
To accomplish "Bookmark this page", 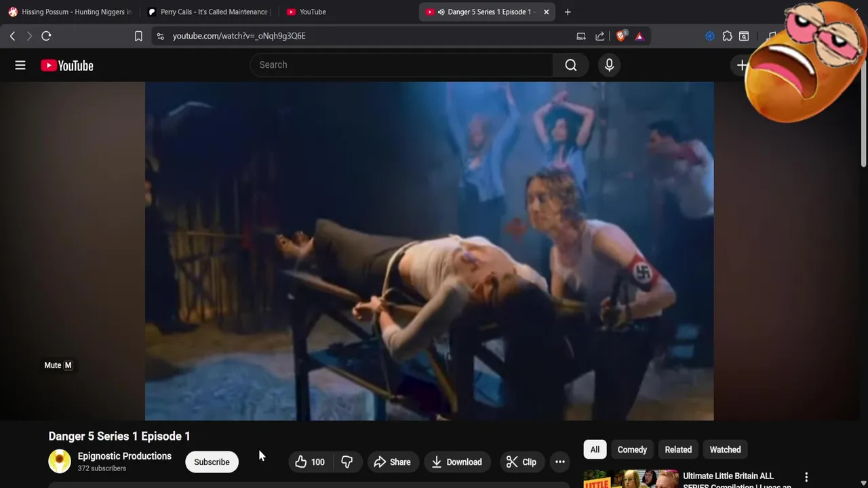I will tap(138, 36).
